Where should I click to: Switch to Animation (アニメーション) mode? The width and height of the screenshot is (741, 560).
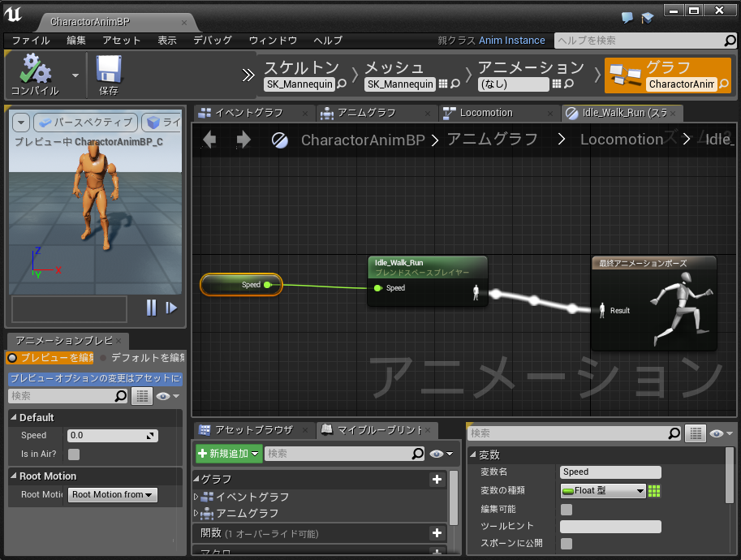point(531,67)
